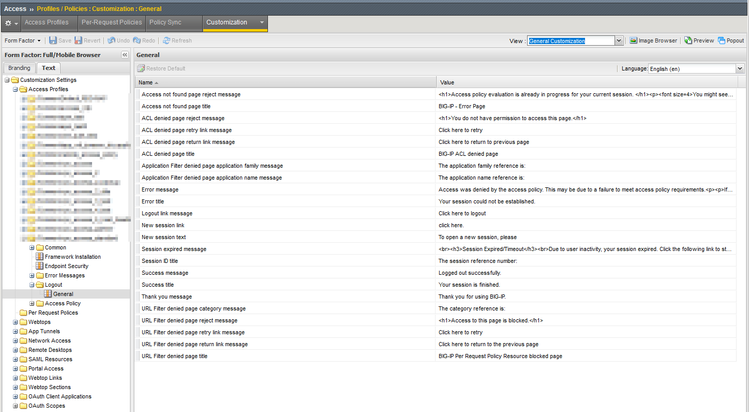Open the Image Browser
The image size is (749, 412).
(655, 41)
